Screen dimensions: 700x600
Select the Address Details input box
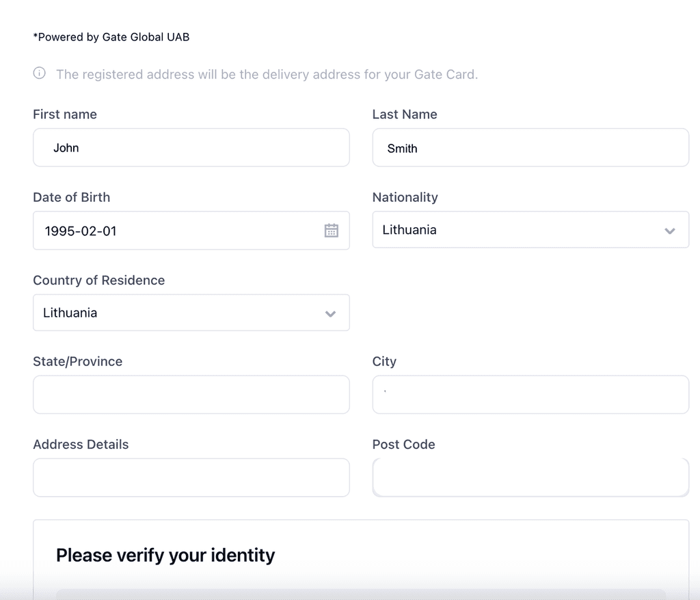tap(191, 478)
